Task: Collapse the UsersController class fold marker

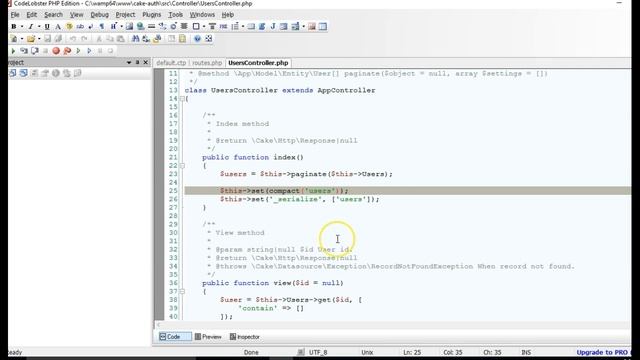Action: click(182, 99)
